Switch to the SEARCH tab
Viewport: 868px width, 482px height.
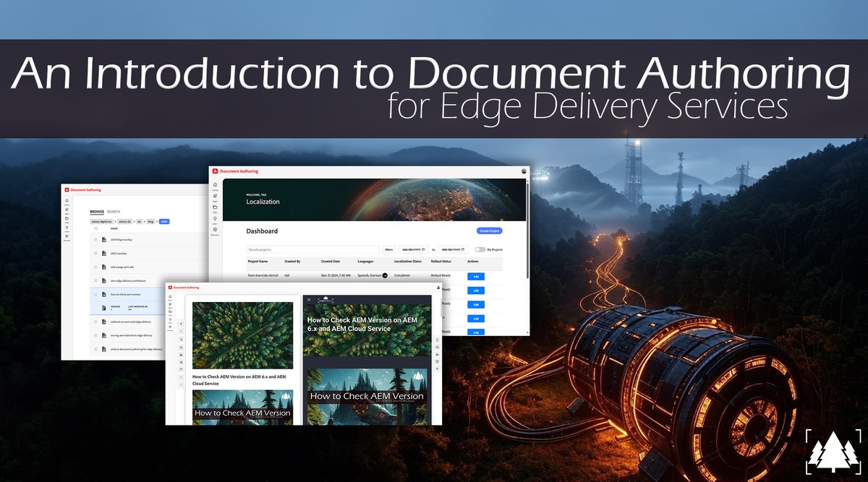(114, 211)
